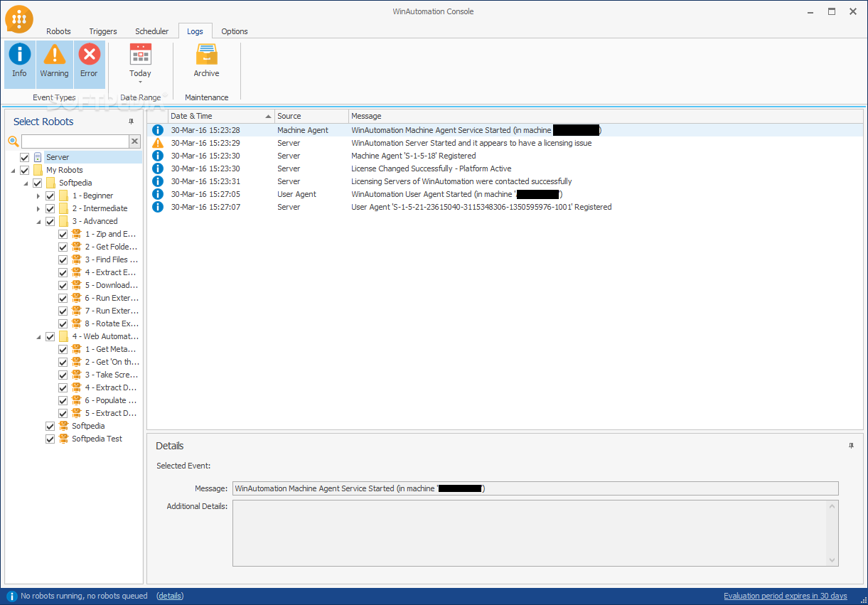Viewport: 868px width, 605px height.
Task: Uncheck the 2 - Intermediate checkbox
Action: (50, 208)
